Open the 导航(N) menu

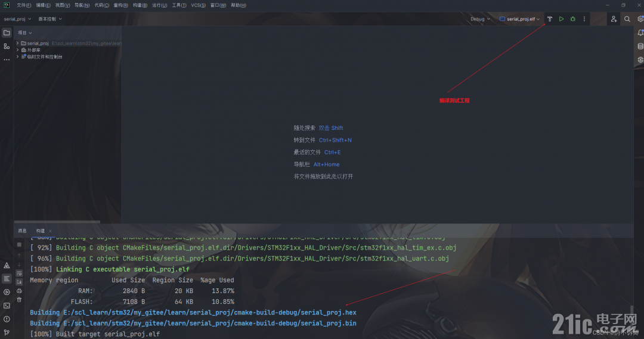coord(82,5)
